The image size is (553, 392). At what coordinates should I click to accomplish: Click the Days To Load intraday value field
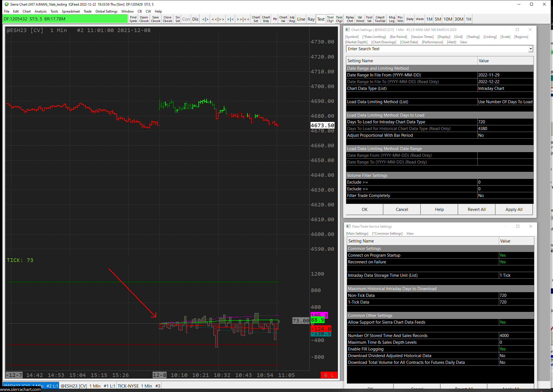(505, 122)
